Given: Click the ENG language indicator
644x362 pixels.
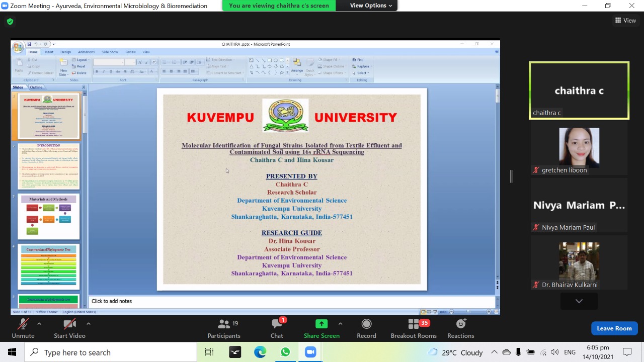Looking at the screenshot, I should [x=570, y=352].
